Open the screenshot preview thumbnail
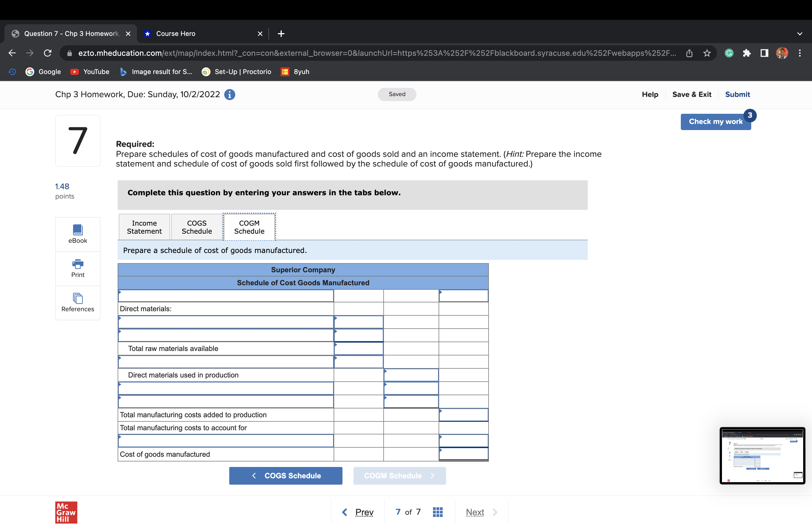The width and height of the screenshot is (812, 528). point(762,455)
